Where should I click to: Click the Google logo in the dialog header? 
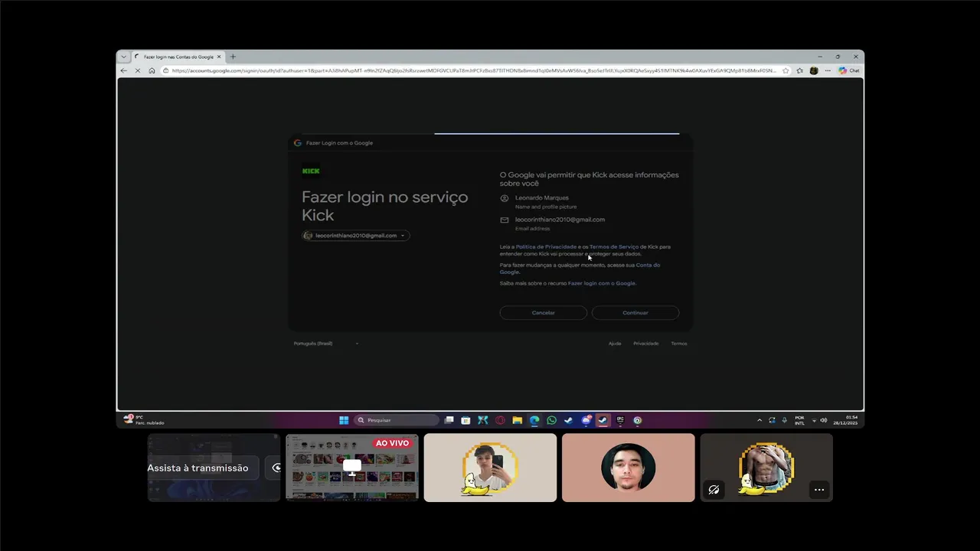[298, 143]
